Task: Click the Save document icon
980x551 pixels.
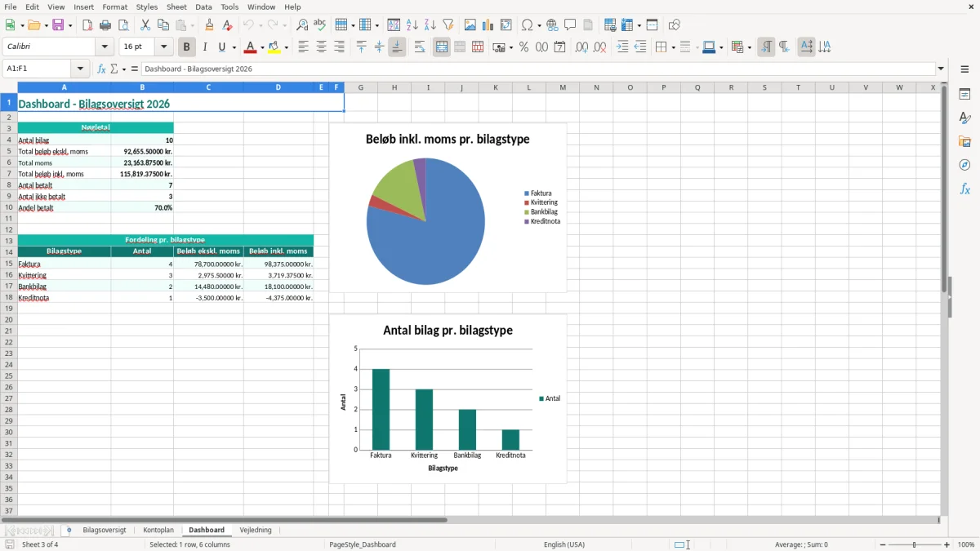Action: tap(58, 25)
